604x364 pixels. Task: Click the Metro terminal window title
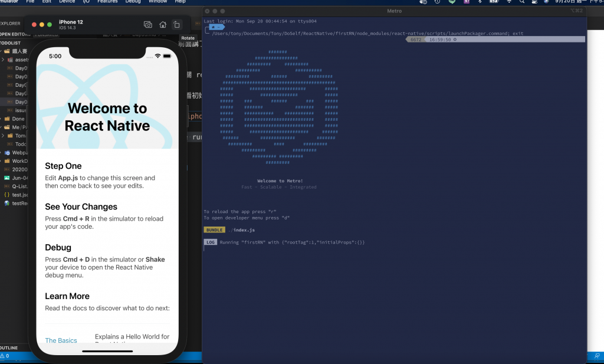394,11
